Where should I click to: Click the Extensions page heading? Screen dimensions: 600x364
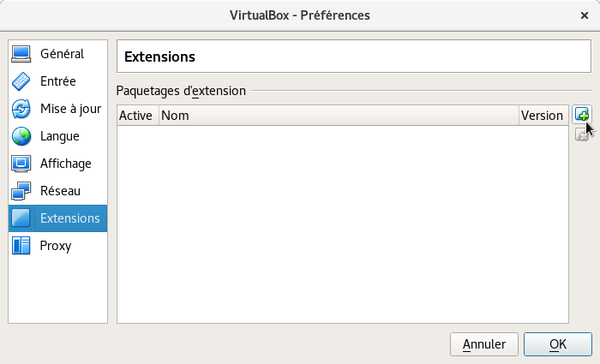coord(160,57)
